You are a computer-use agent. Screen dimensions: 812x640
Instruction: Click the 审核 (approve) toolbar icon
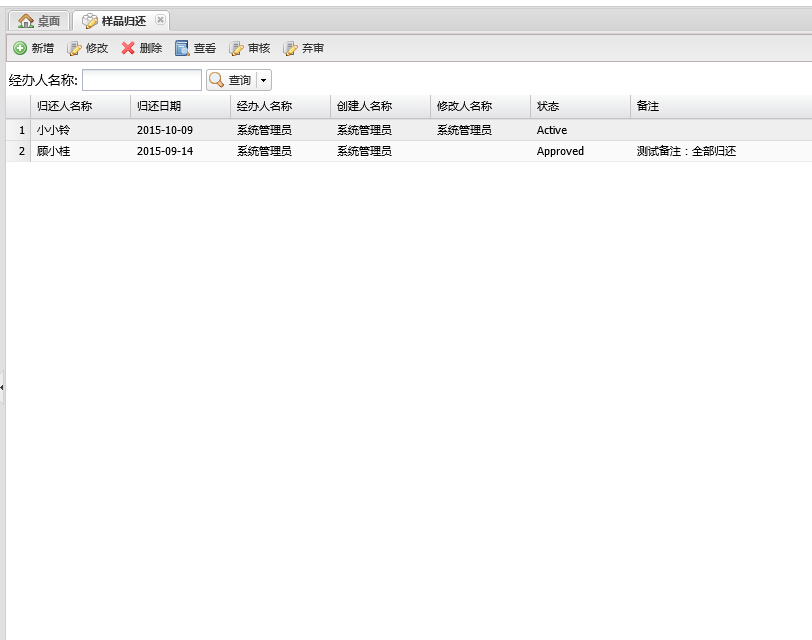[236, 48]
